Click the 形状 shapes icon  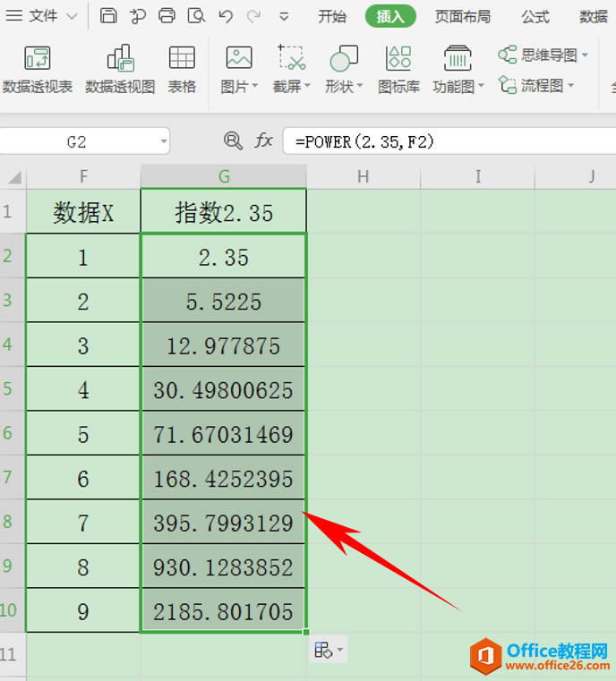(344, 58)
